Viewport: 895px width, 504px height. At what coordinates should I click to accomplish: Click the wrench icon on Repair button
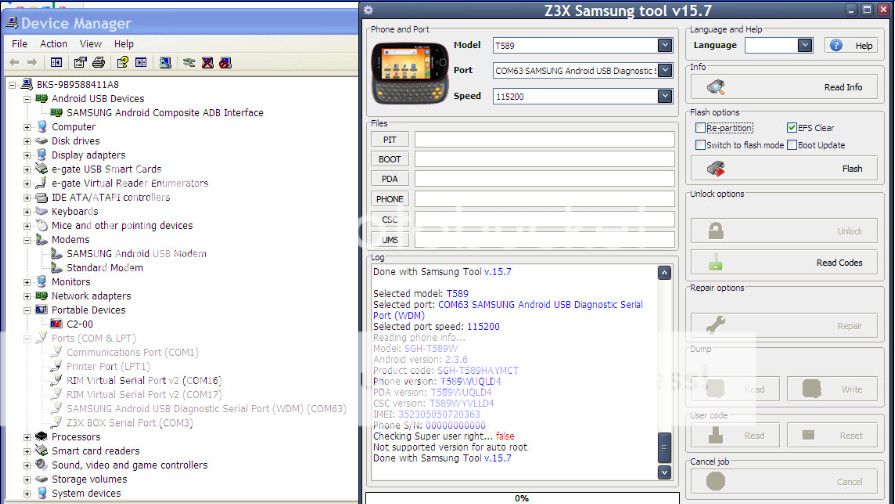[x=716, y=325]
